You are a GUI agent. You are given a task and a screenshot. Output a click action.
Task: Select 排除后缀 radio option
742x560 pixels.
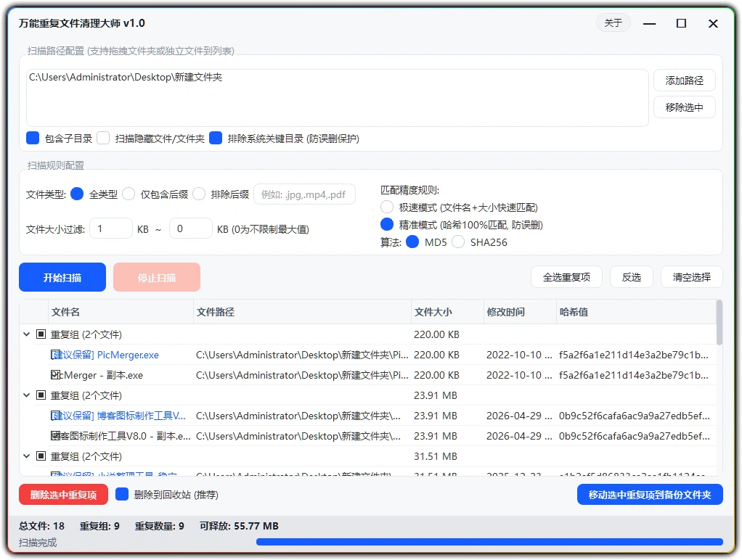(199, 194)
